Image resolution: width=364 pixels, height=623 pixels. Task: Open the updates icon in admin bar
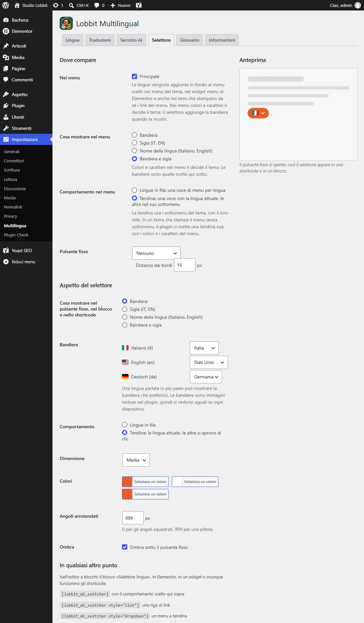(x=56, y=5)
